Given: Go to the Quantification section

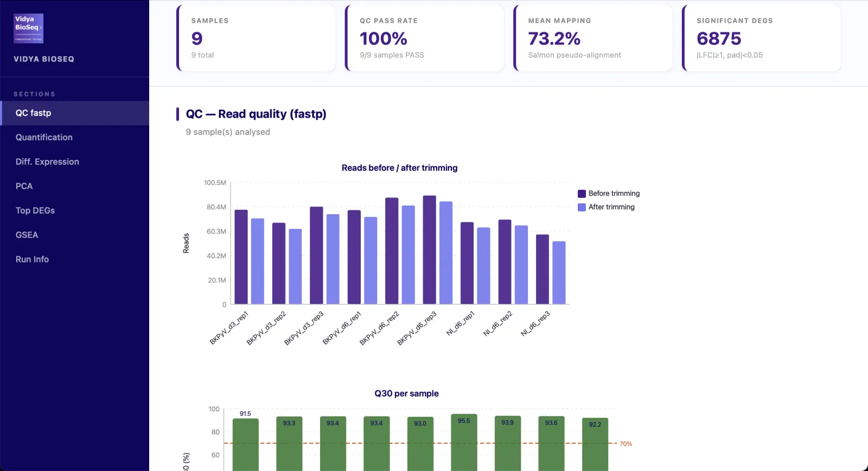Looking at the screenshot, I should (x=74, y=138).
